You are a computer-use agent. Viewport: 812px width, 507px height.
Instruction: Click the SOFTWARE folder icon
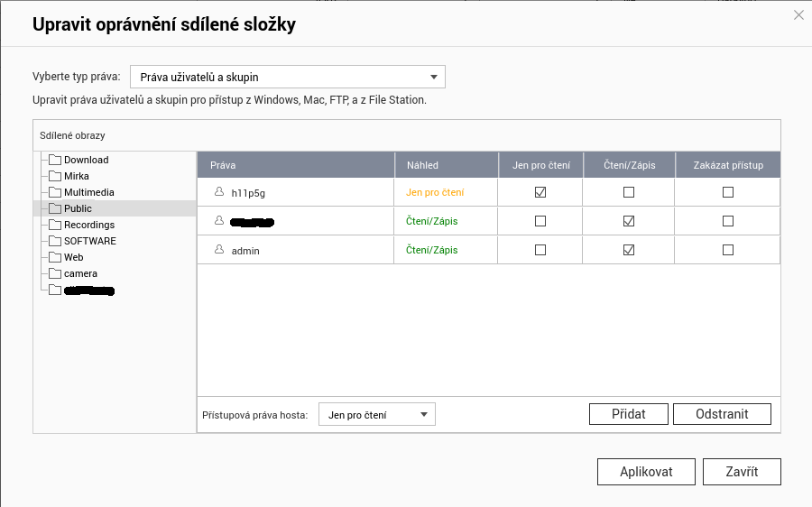click(x=55, y=241)
